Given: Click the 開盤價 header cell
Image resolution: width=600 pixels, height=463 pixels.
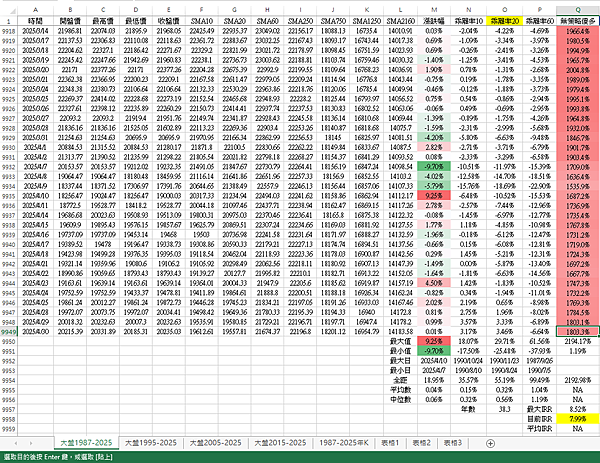Looking at the screenshot, I should pos(70,21).
